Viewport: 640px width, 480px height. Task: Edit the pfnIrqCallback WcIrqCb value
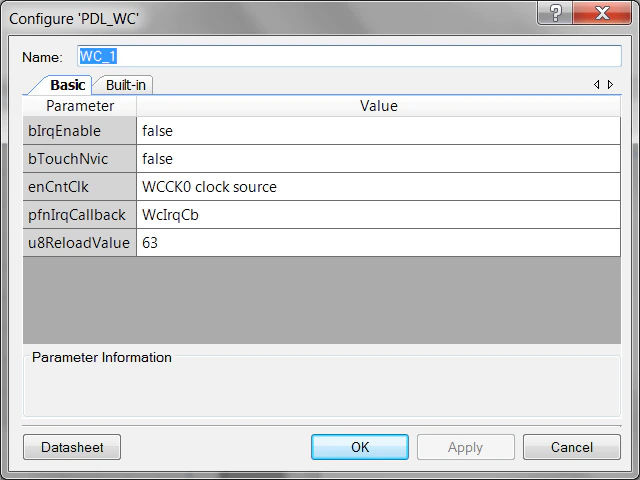378,215
